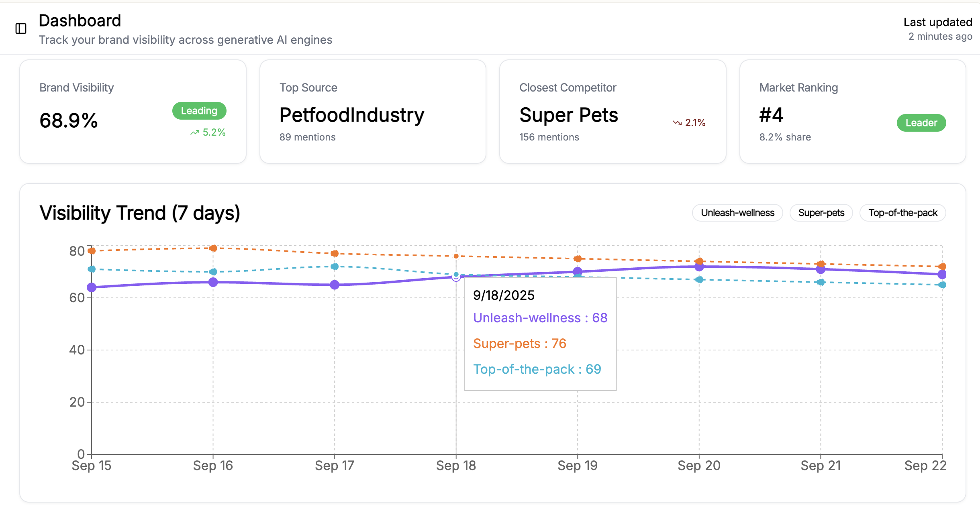Click the Last updated timestamp text
The image size is (980, 513).
click(x=937, y=29)
